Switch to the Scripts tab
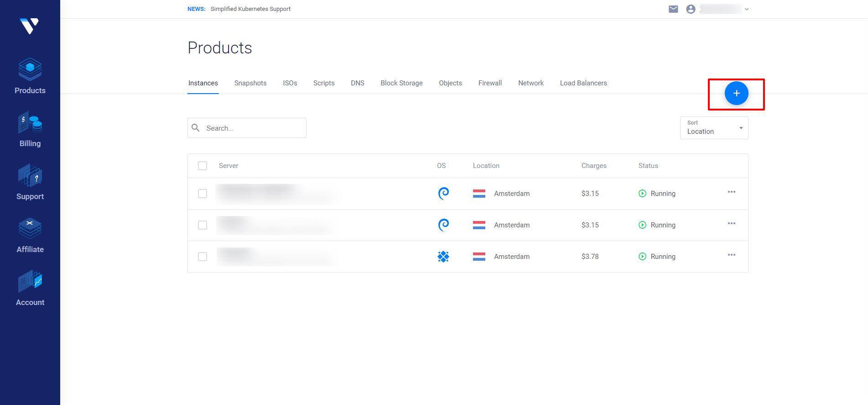Viewport: 868px width, 405px height. (324, 83)
